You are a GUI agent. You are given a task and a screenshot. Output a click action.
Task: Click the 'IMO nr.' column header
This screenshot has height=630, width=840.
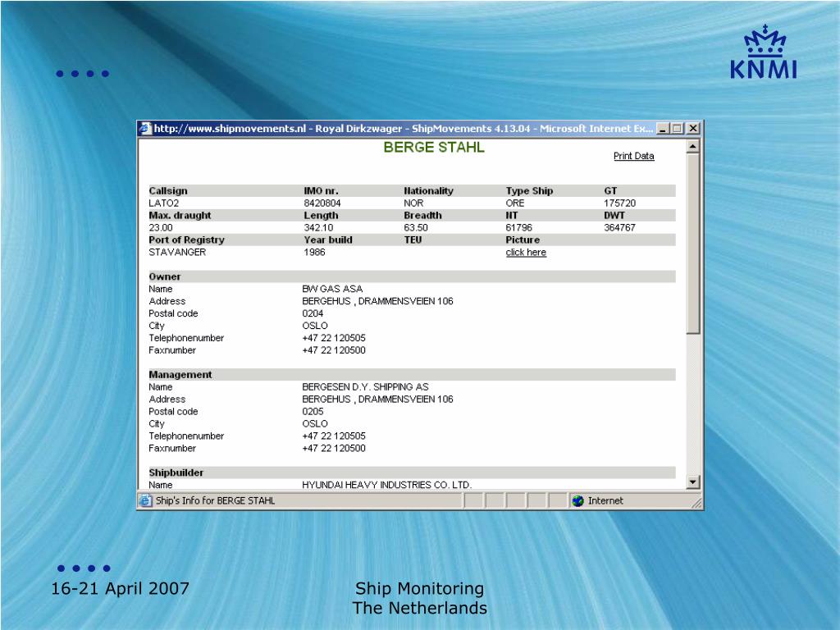pyautogui.click(x=321, y=190)
